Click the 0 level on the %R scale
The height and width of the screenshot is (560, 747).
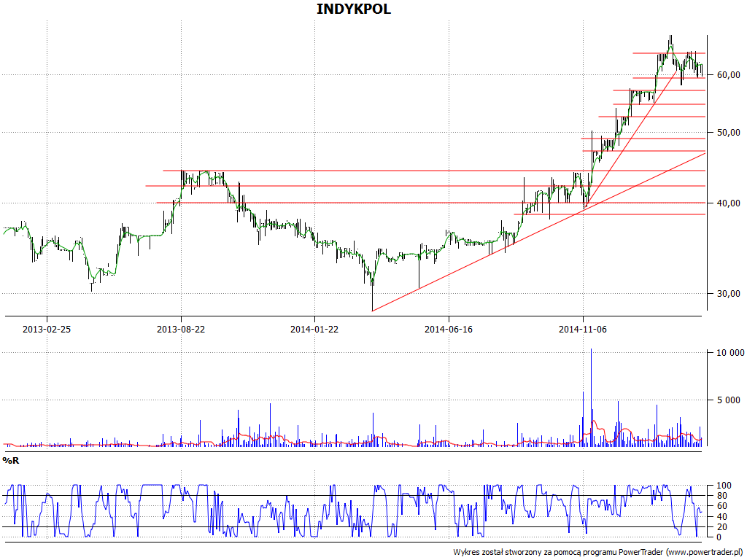coord(719,537)
